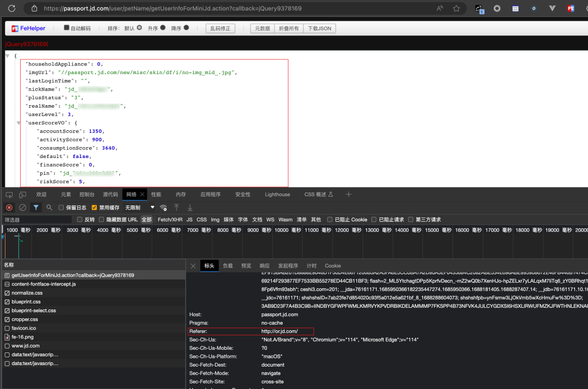Open the Performance tab
The height and width of the screenshot is (389, 588).
pyautogui.click(x=156, y=194)
